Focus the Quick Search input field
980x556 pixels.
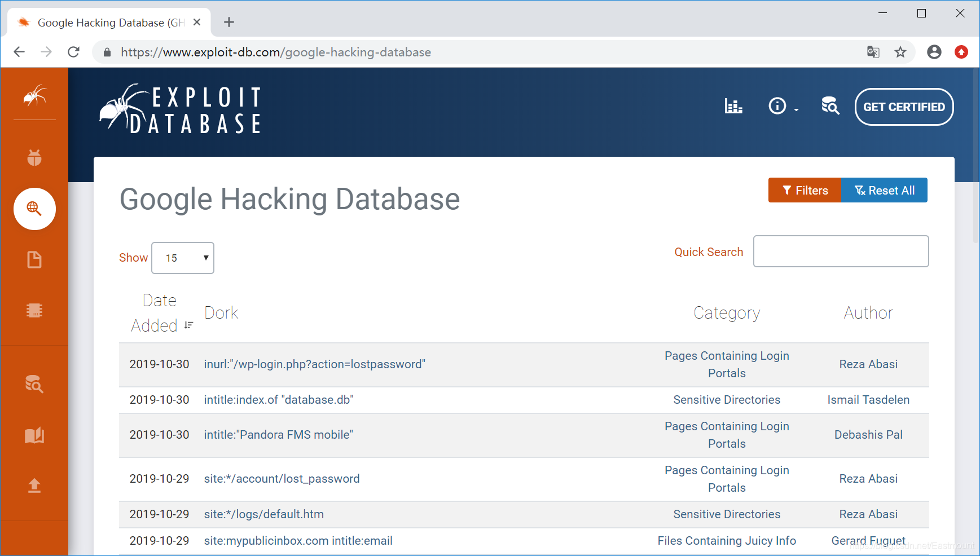(841, 251)
